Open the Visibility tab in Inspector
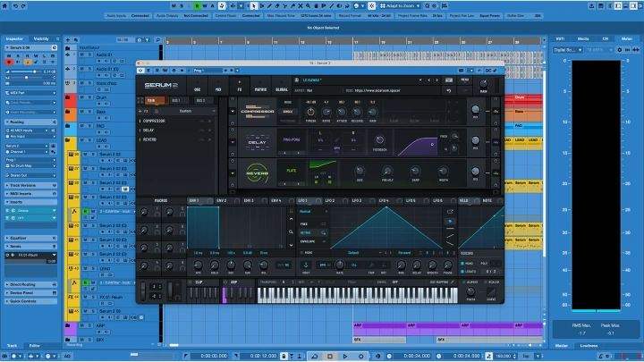This screenshot has width=644, height=362. (x=41, y=38)
